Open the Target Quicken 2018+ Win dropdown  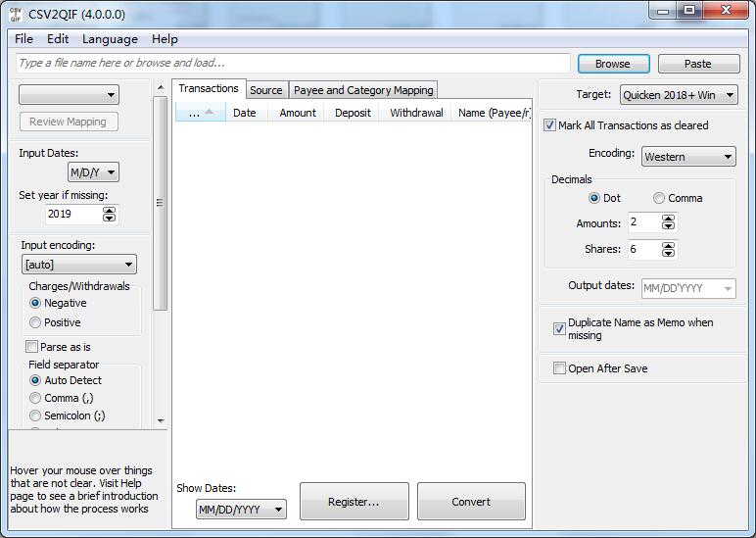pos(679,95)
